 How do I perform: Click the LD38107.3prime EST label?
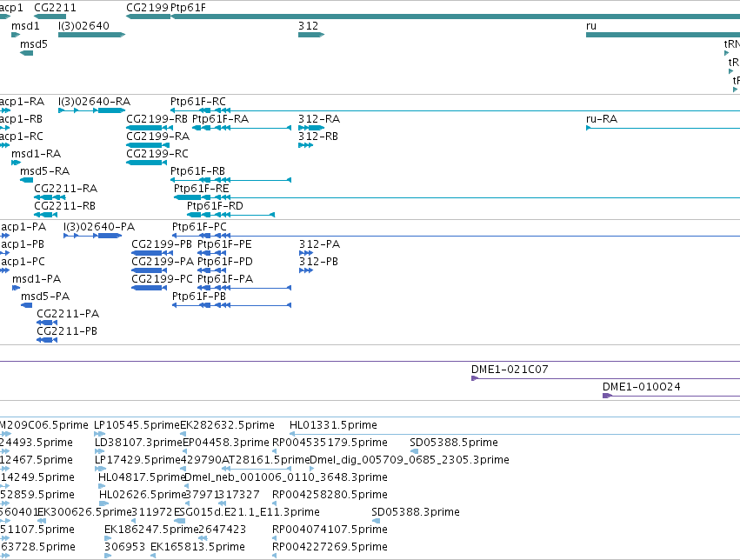[x=138, y=443]
